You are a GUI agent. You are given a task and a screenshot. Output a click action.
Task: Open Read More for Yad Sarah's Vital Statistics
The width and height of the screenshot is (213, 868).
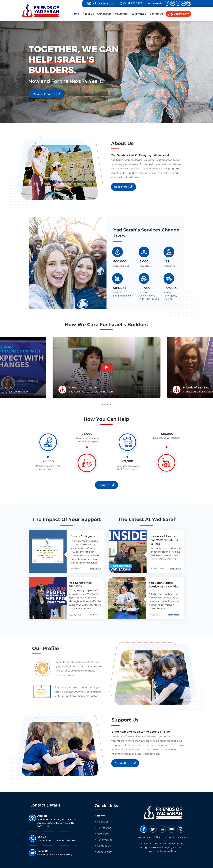[x=94, y=615]
